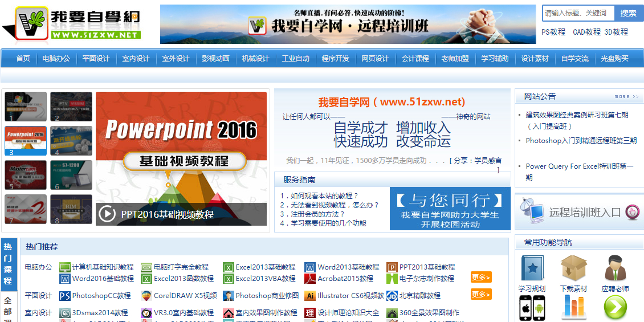Screen dimensions: 644x322
Task: Click the monitor icon for 计算机基础知识教程
Action: (65, 267)
